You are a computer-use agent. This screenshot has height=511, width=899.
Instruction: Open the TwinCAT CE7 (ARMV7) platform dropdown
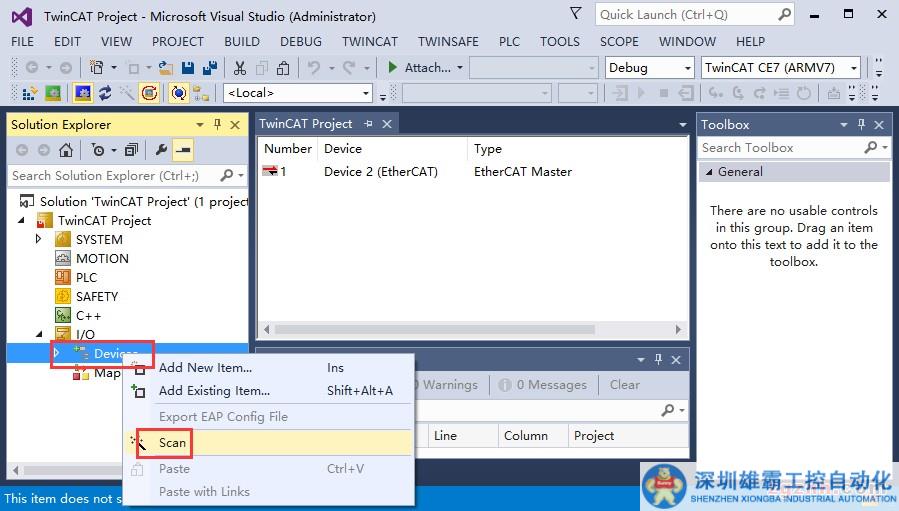point(781,68)
